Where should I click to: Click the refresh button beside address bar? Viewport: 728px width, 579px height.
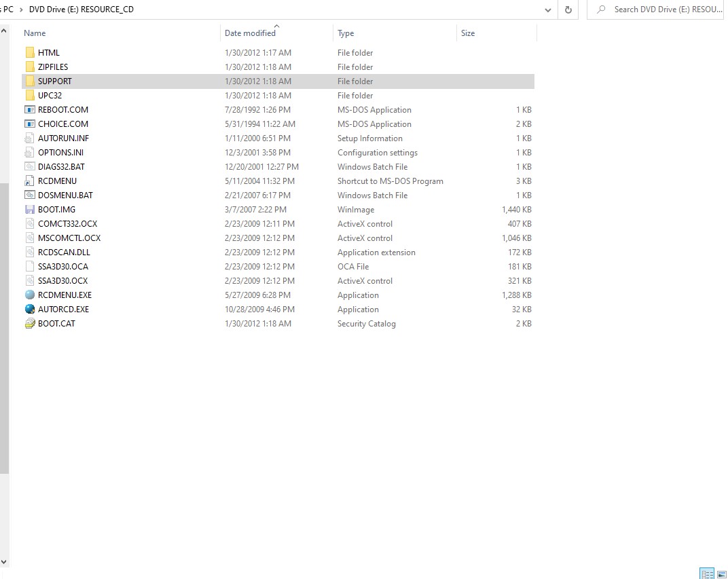coord(568,10)
